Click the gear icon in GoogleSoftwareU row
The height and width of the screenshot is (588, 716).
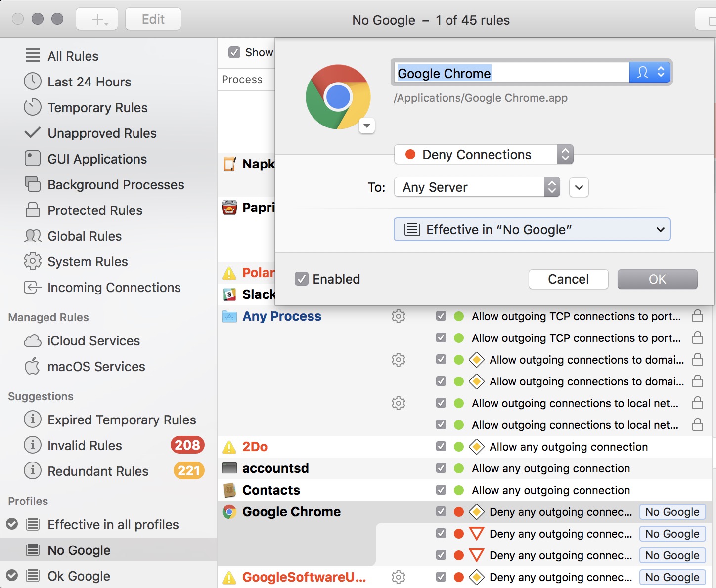(x=399, y=577)
